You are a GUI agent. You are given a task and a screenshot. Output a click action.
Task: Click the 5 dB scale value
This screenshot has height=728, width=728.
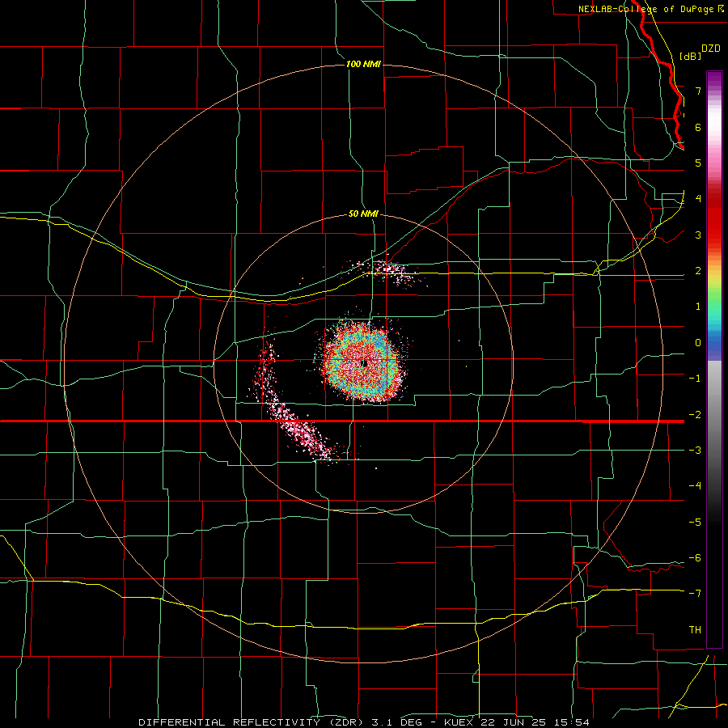[x=698, y=163]
